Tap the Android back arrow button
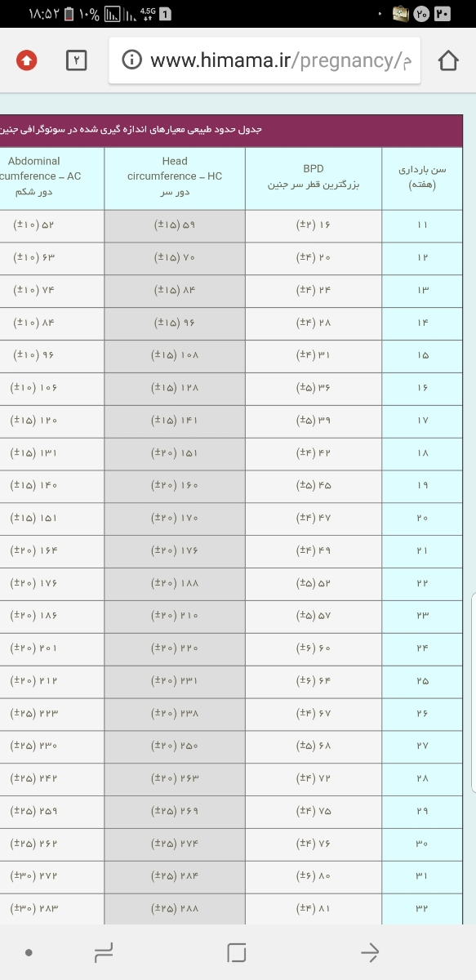 click(370, 951)
